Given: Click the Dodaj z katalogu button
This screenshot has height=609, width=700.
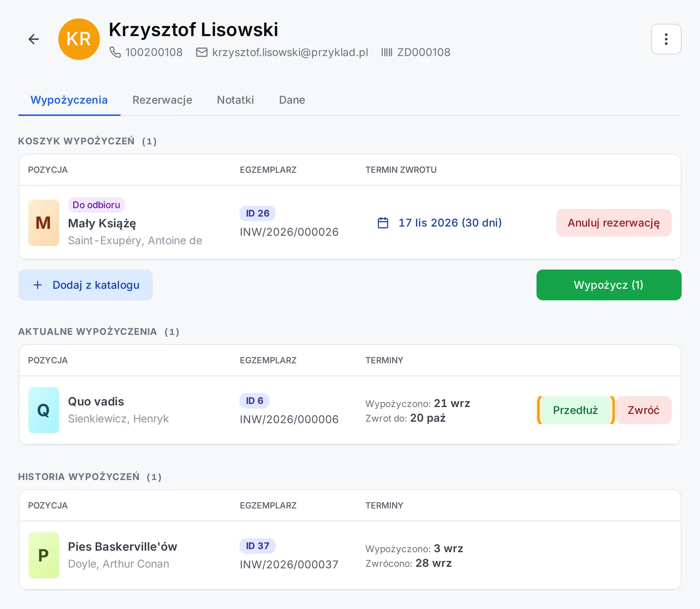Looking at the screenshot, I should [86, 285].
